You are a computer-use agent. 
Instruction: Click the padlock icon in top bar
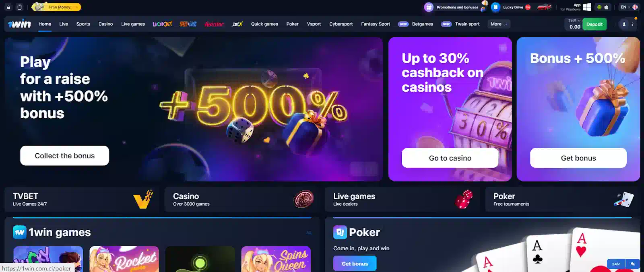[x=8, y=7]
